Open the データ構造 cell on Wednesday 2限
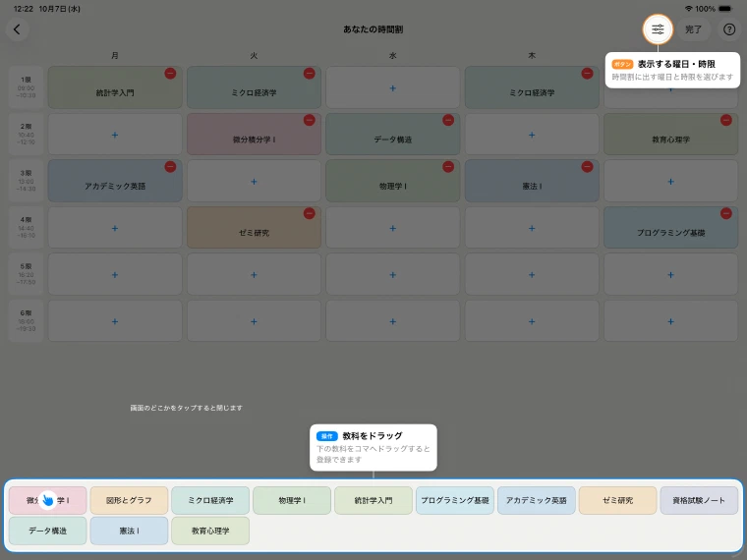Viewport: 747px width, 560px height. coord(392,135)
